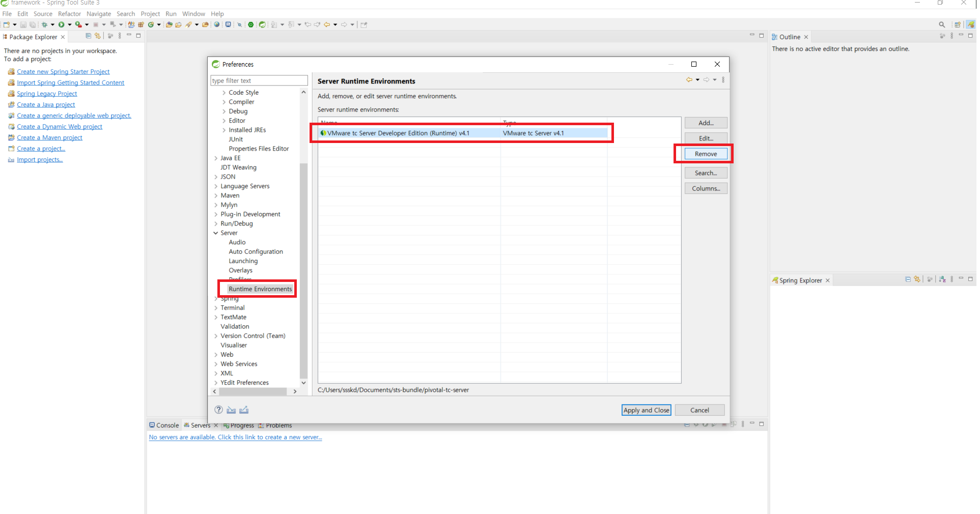Click the Preferences help question mark icon
Image resolution: width=980 pixels, height=514 pixels.
point(219,410)
